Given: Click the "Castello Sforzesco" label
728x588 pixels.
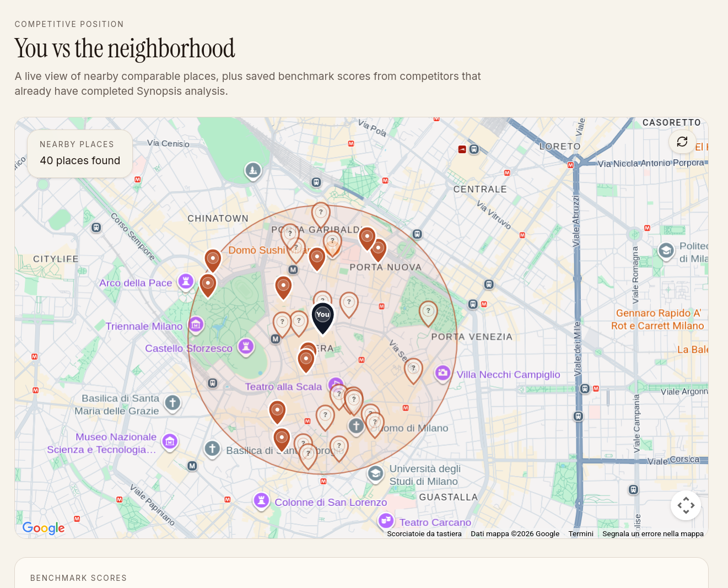Looking at the screenshot, I should (188, 348).
